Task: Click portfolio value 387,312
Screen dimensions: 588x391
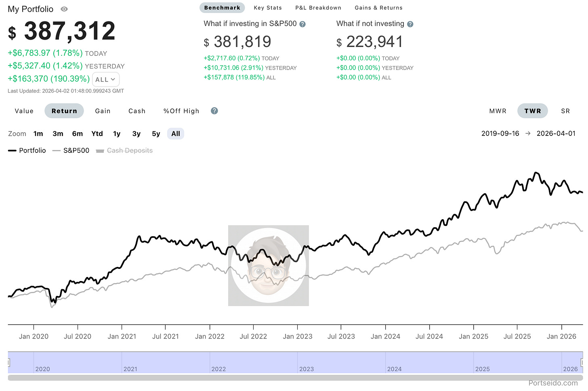Action: tap(70, 31)
